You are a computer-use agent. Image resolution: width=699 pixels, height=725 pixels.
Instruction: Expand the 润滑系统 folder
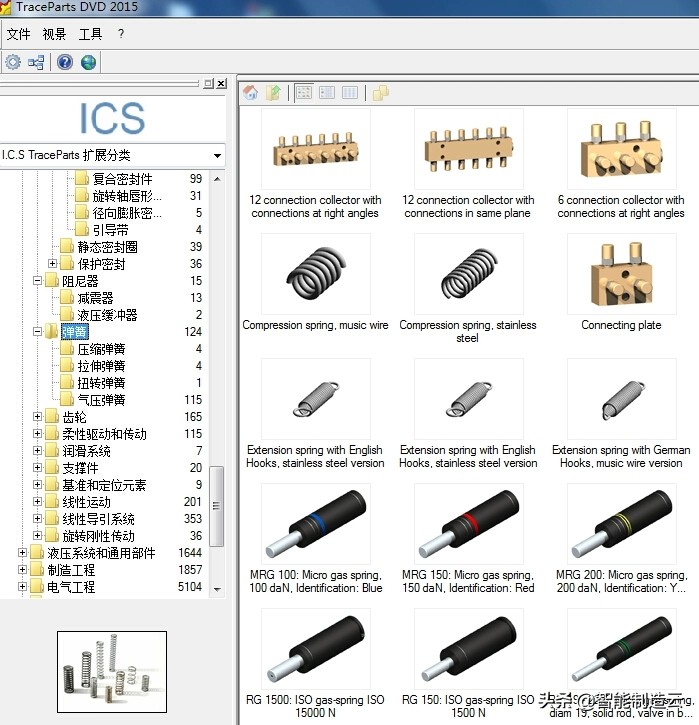pyautogui.click(x=37, y=450)
